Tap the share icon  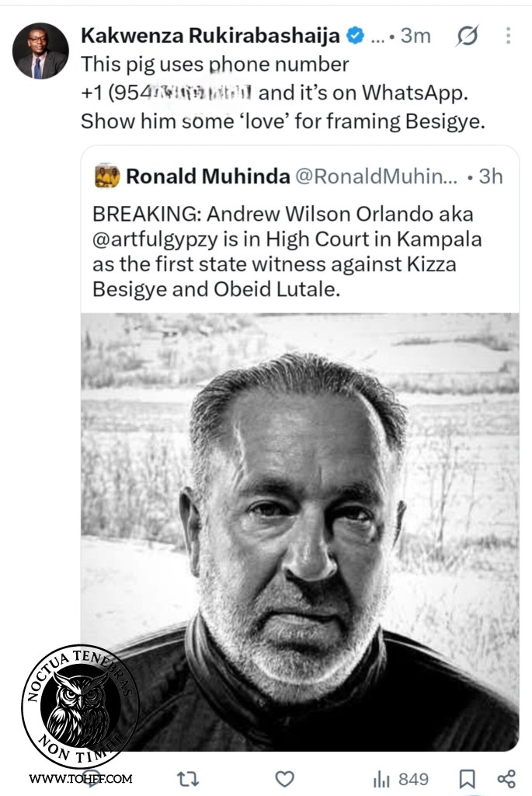[x=506, y=779]
